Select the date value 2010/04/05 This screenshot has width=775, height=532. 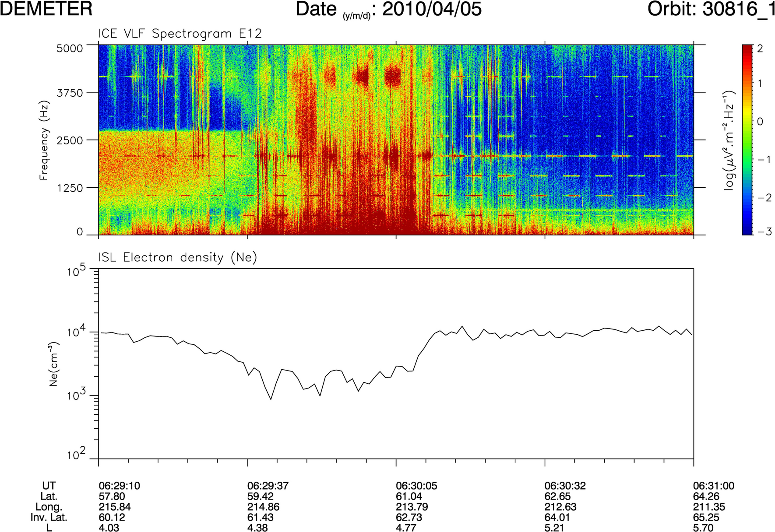coord(432,9)
